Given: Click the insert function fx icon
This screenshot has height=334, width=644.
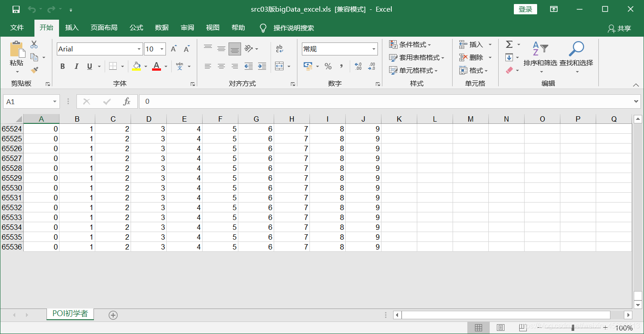Looking at the screenshot, I should coord(127,101).
